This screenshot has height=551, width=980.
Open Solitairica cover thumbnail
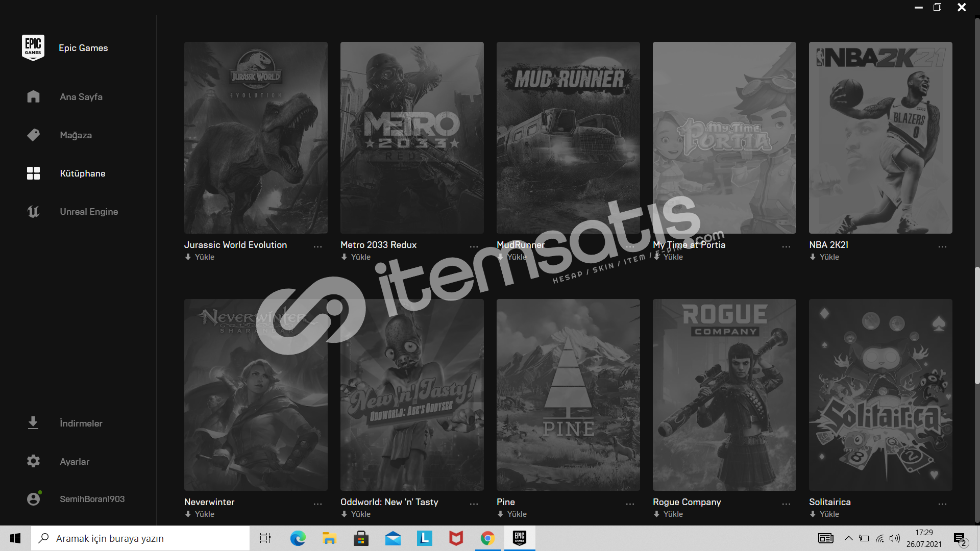click(880, 395)
